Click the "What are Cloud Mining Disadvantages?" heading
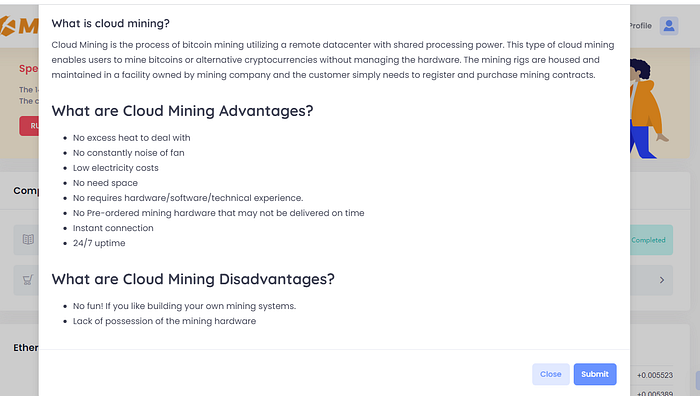700x396 pixels. pyautogui.click(x=193, y=279)
